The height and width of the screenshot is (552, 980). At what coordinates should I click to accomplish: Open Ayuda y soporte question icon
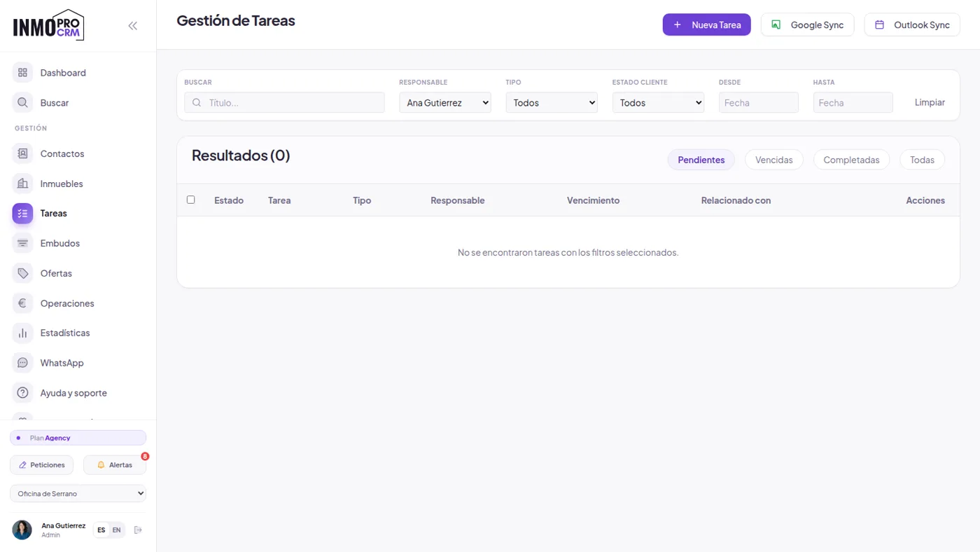(22, 393)
